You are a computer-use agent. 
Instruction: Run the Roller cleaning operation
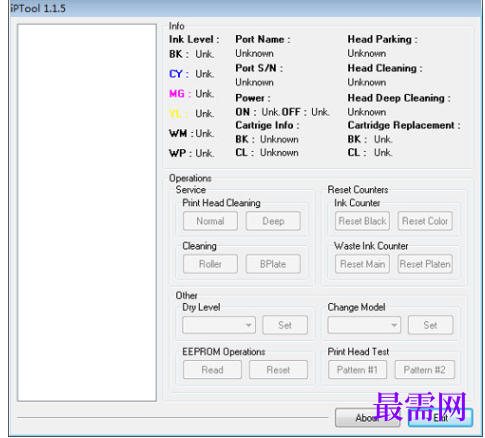point(210,264)
